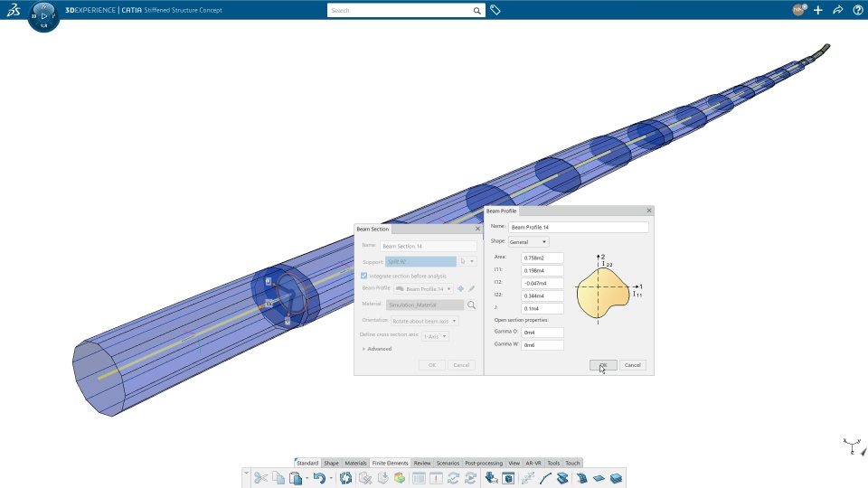The width and height of the screenshot is (868, 488).
Task: Open the Beam Profile.14 dropdown
Action: (x=423, y=289)
